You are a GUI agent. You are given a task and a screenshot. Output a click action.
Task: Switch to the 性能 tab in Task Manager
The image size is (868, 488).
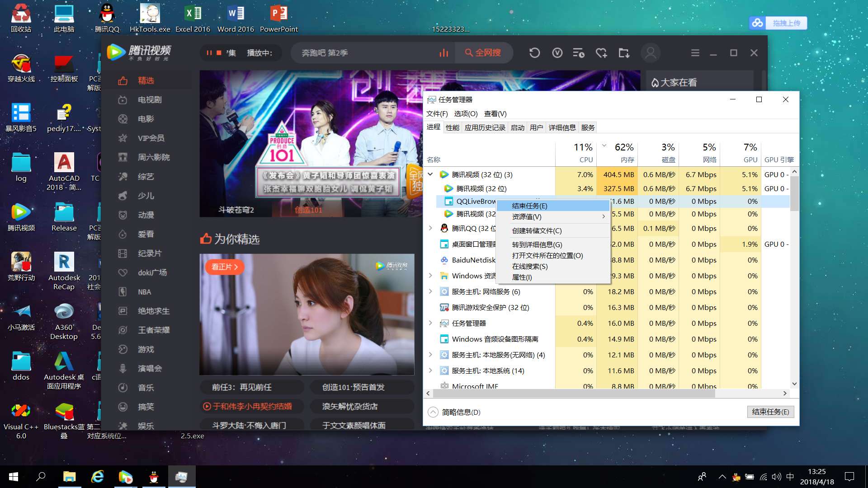click(452, 127)
